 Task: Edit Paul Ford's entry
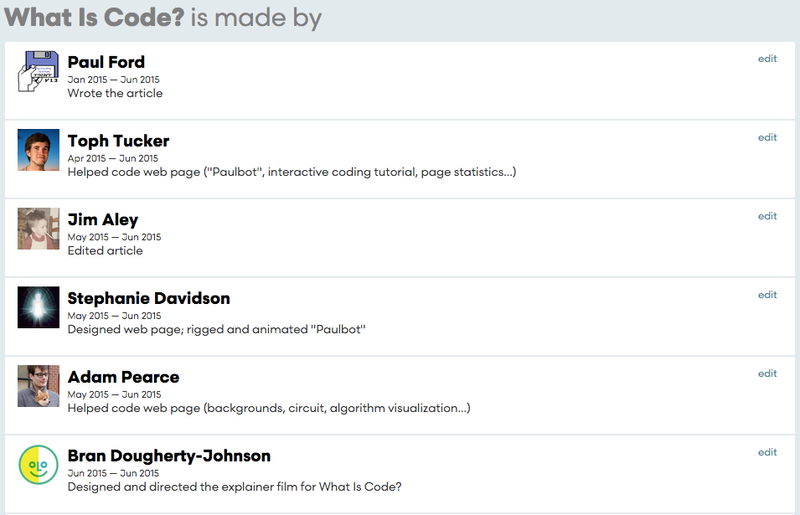[x=767, y=59]
